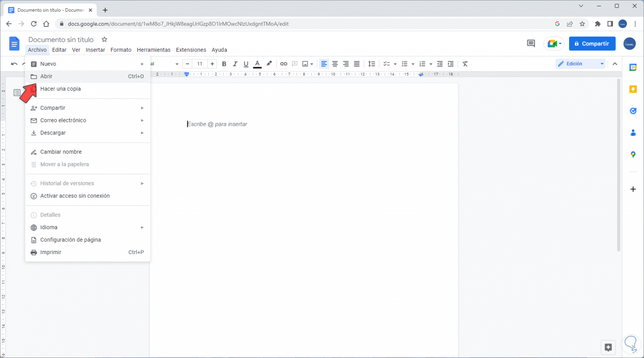
Task: Expand the Correo electrónico submenu
Action: pos(88,120)
